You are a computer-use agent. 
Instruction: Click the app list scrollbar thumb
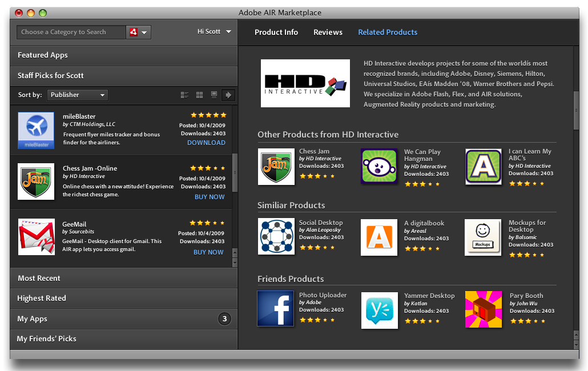click(x=235, y=173)
